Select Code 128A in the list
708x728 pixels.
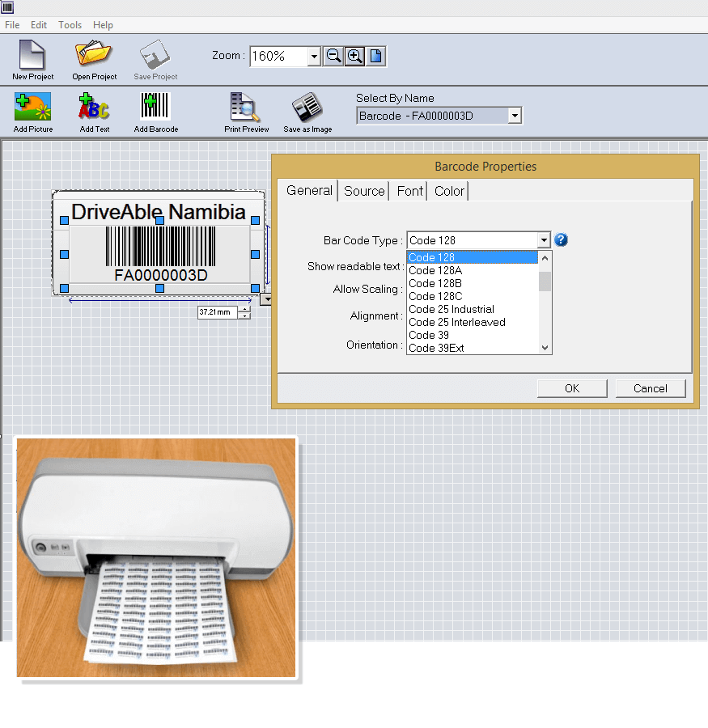coord(472,270)
